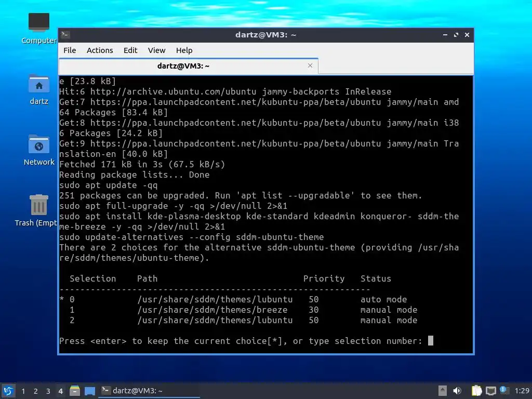
Task: Open the Edit menu
Action: [x=130, y=50]
